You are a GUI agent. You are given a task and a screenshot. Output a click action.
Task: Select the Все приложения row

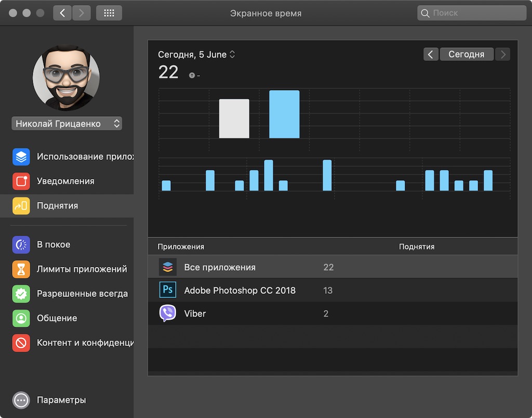333,267
